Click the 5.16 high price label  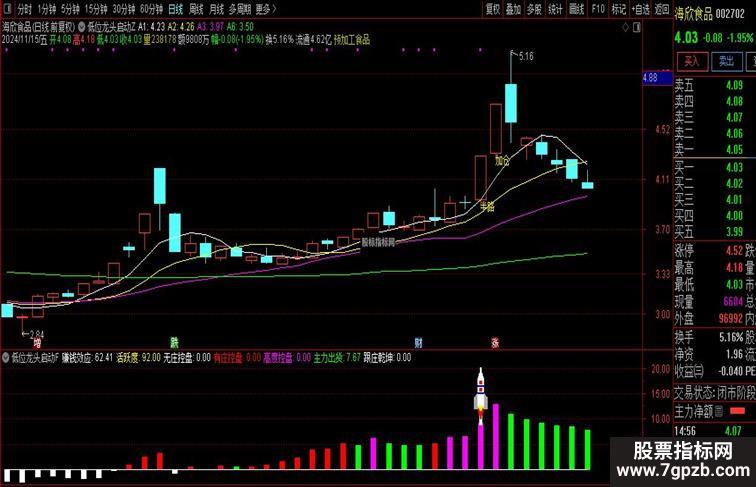coord(526,56)
